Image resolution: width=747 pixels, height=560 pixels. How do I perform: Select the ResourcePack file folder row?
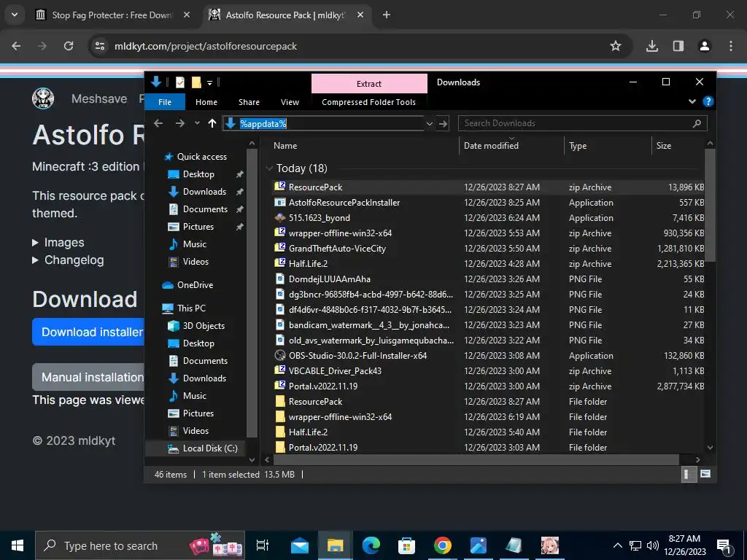coord(489,402)
